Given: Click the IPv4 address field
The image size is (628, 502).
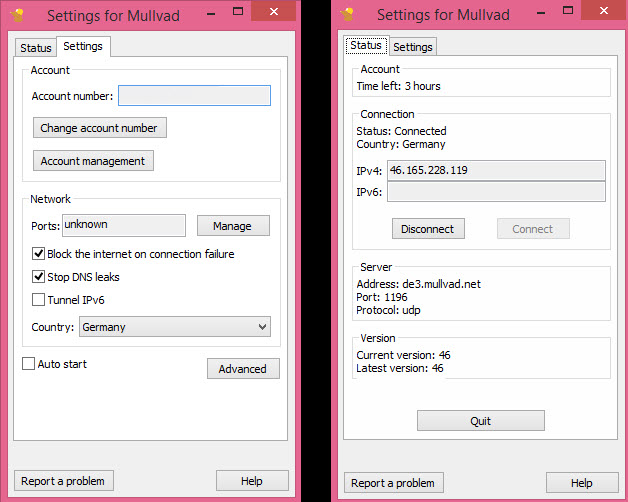Looking at the screenshot, I should coord(496,170).
